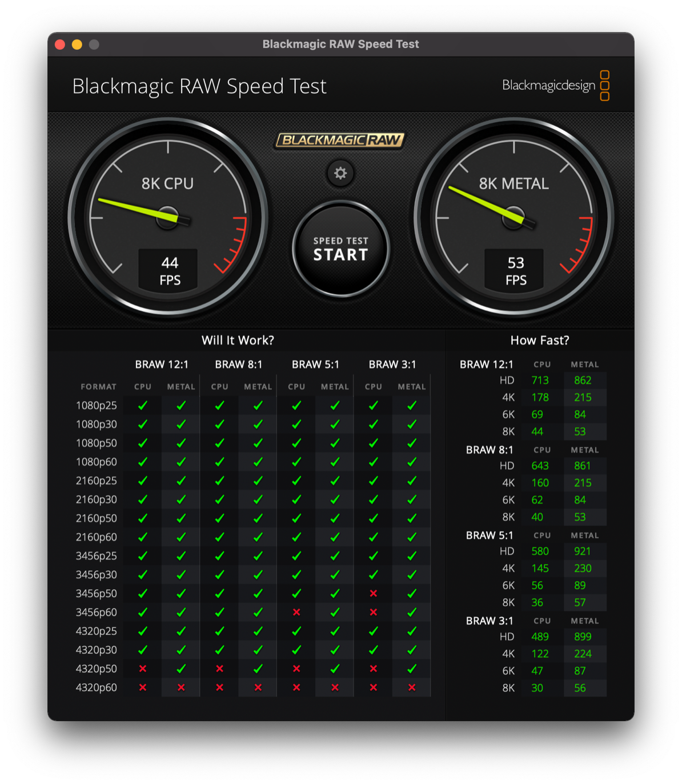Click the BRAW 8:1 HD CPU value 643
Viewport: 682px width, 784px height.
point(540,466)
